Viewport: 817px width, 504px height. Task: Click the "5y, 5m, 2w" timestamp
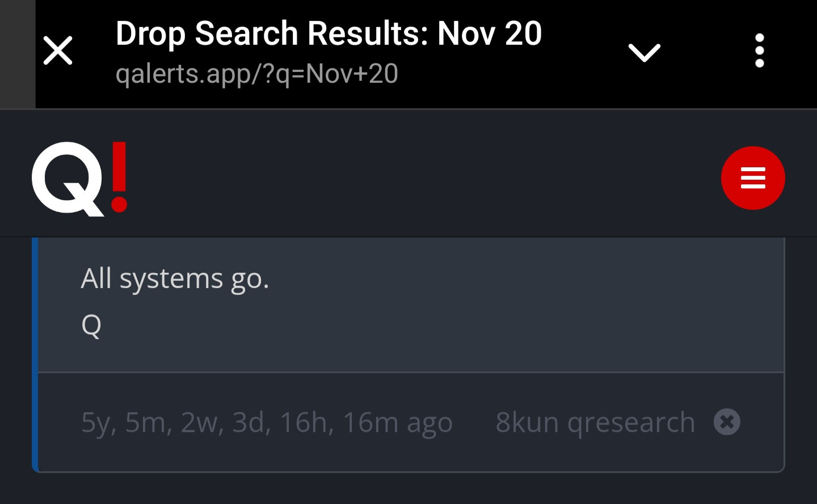267,422
